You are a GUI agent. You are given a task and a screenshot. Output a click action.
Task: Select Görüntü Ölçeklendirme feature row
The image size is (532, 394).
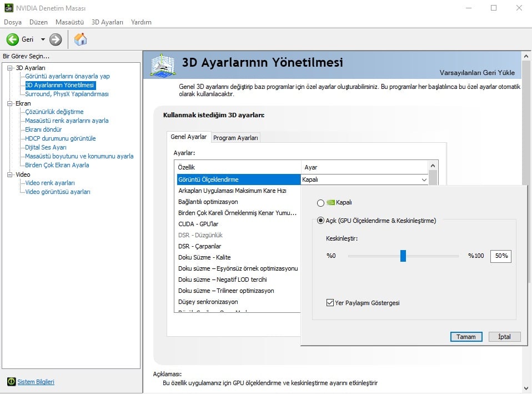point(239,179)
